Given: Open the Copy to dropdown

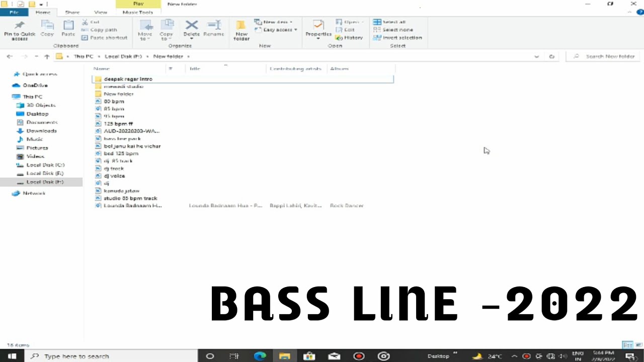Looking at the screenshot, I should click(x=167, y=30).
